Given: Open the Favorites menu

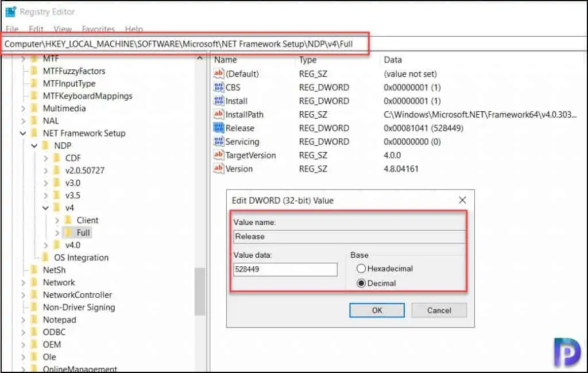Looking at the screenshot, I should click(98, 29).
